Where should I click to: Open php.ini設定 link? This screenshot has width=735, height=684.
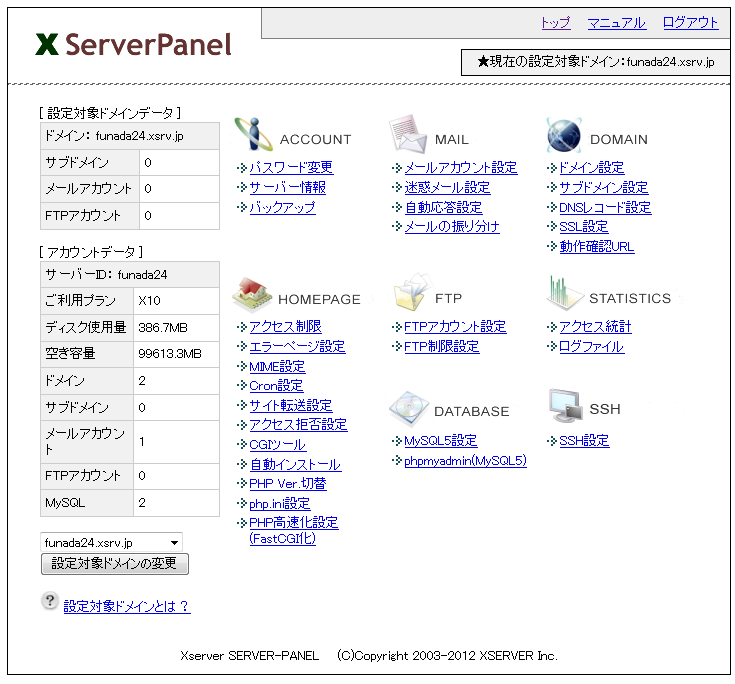coord(279,504)
